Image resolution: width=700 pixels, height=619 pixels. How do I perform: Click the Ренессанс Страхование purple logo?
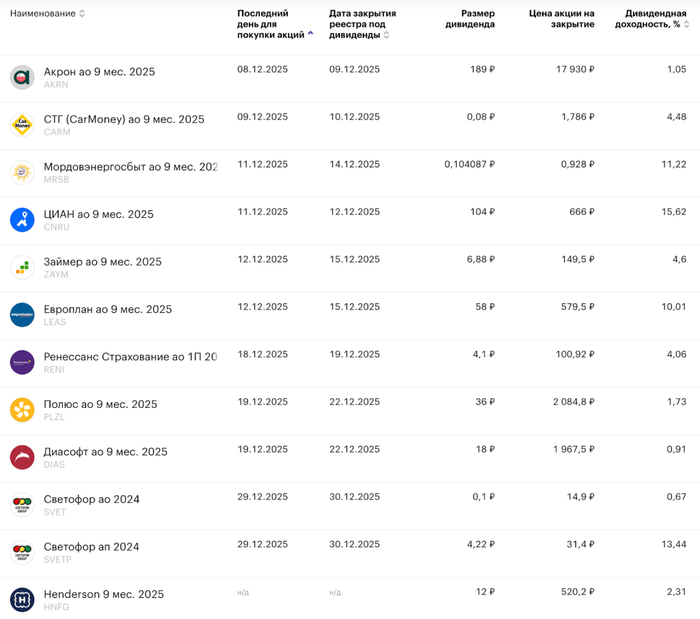[22, 362]
